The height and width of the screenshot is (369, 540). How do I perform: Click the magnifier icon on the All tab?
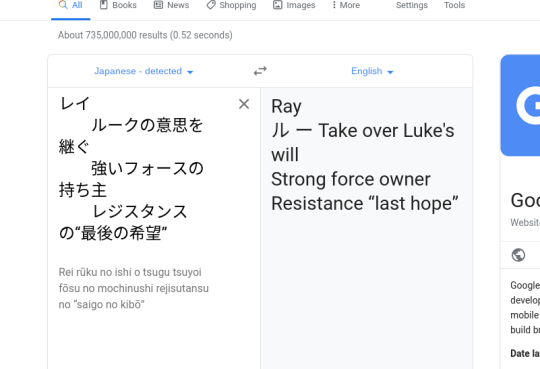[x=63, y=4]
